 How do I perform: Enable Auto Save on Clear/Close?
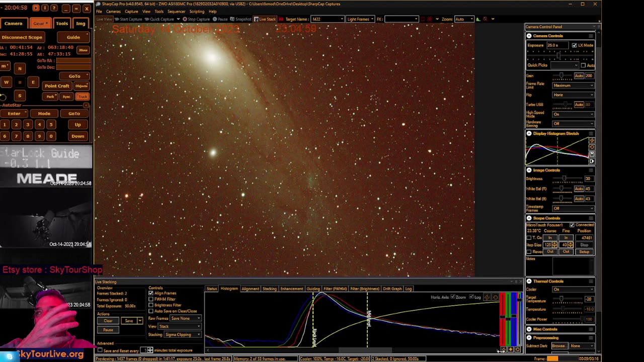click(x=150, y=311)
